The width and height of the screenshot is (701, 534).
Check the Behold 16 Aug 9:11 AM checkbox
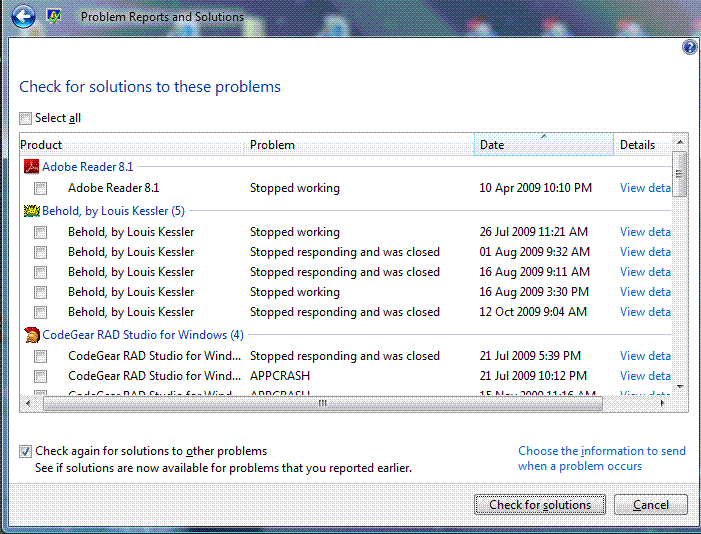[x=41, y=272]
